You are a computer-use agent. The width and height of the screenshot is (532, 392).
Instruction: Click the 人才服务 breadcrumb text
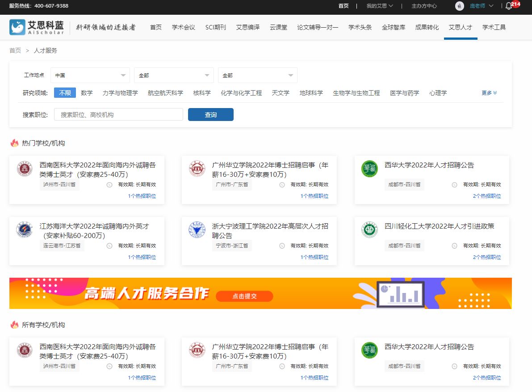(x=46, y=50)
